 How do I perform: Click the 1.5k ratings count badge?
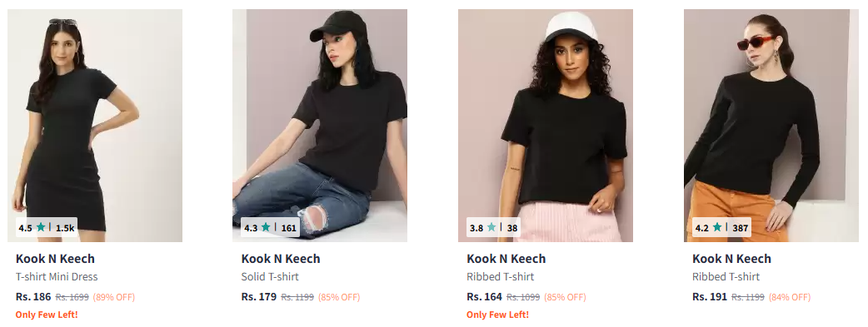[65, 227]
